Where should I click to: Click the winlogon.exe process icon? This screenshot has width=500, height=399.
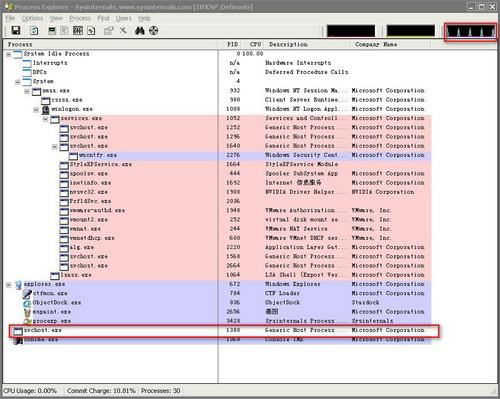tap(46, 110)
